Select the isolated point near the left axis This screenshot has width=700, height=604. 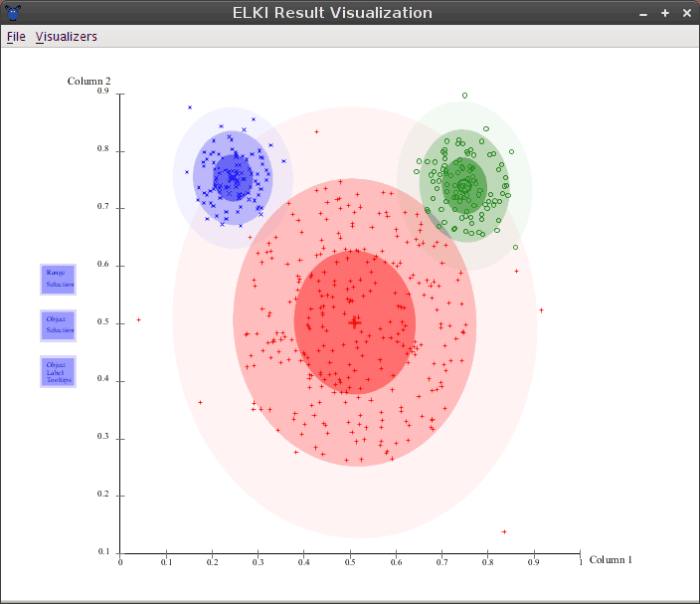(x=138, y=320)
